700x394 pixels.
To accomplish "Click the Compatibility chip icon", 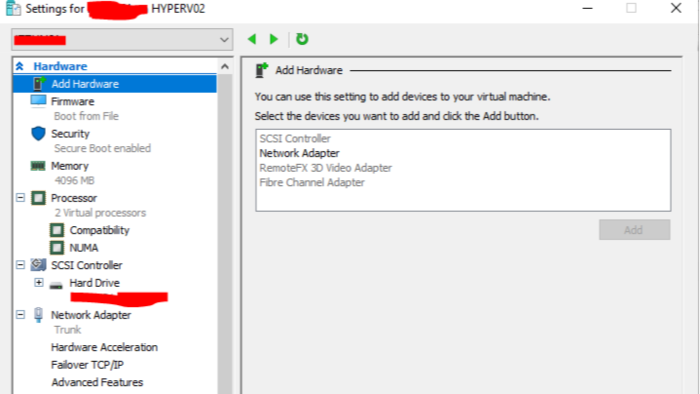I will click(x=57, y=230).
